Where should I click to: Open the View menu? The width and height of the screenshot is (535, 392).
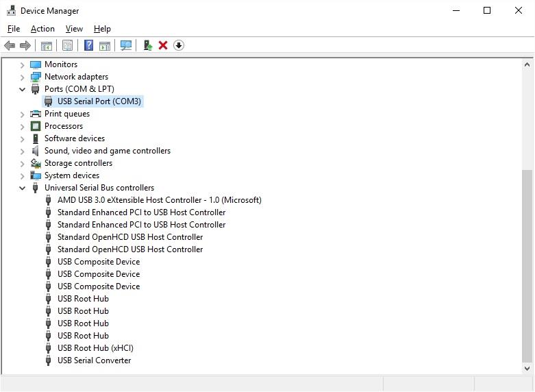coord(74,29)
